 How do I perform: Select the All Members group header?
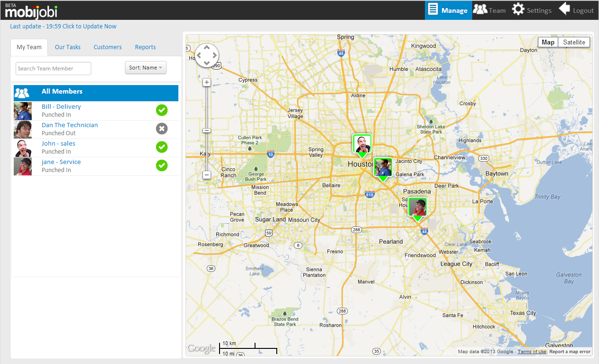(96, 93)
